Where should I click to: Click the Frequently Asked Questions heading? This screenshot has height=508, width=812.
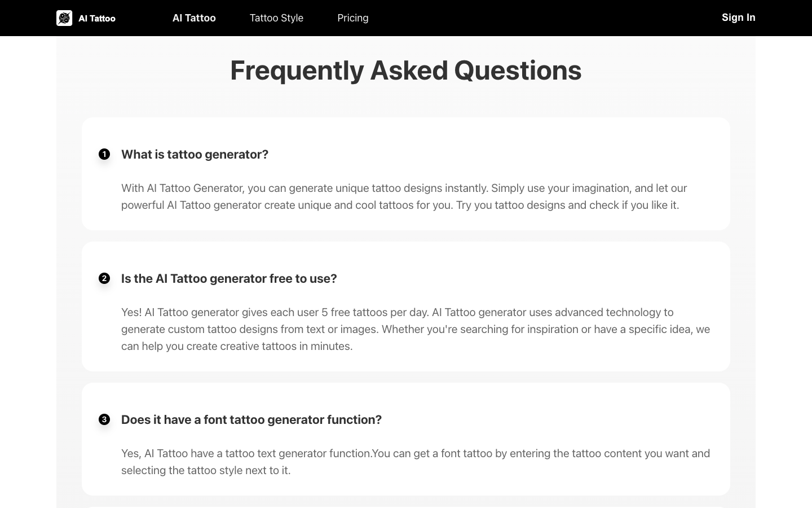point(406,70)
